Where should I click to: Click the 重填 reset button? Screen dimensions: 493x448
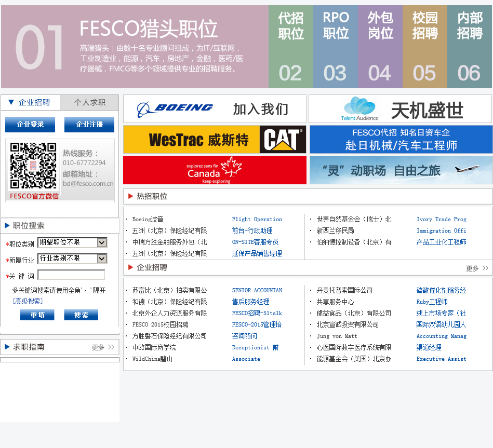click(37, 315)
